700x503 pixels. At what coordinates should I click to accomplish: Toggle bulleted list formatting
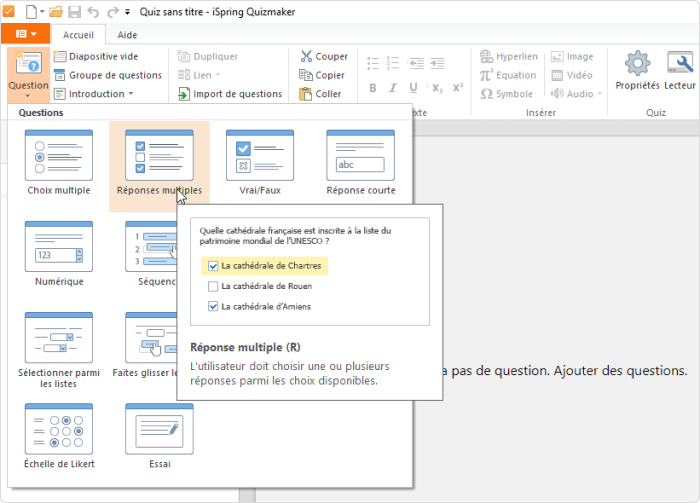[373, 63]
